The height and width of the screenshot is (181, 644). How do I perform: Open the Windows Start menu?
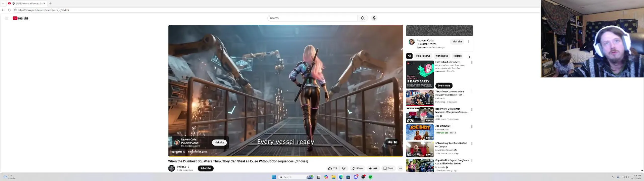[x=274, y=177]
